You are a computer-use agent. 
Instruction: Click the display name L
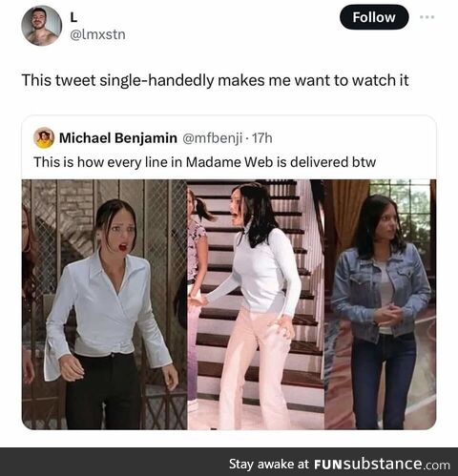(x=73, y=18)
